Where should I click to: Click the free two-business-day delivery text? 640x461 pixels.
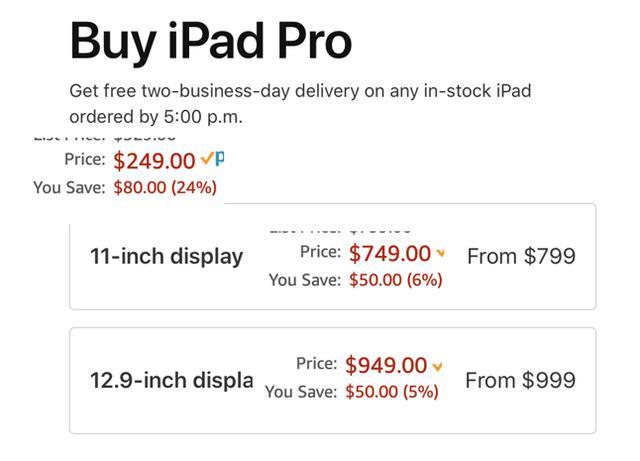(x=300, y=91)
